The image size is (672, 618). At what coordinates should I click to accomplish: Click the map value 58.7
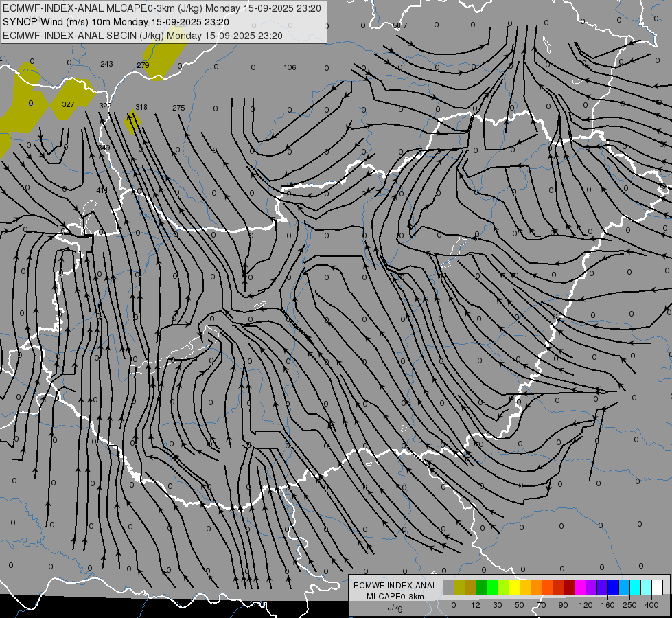(x=400, y=25)
